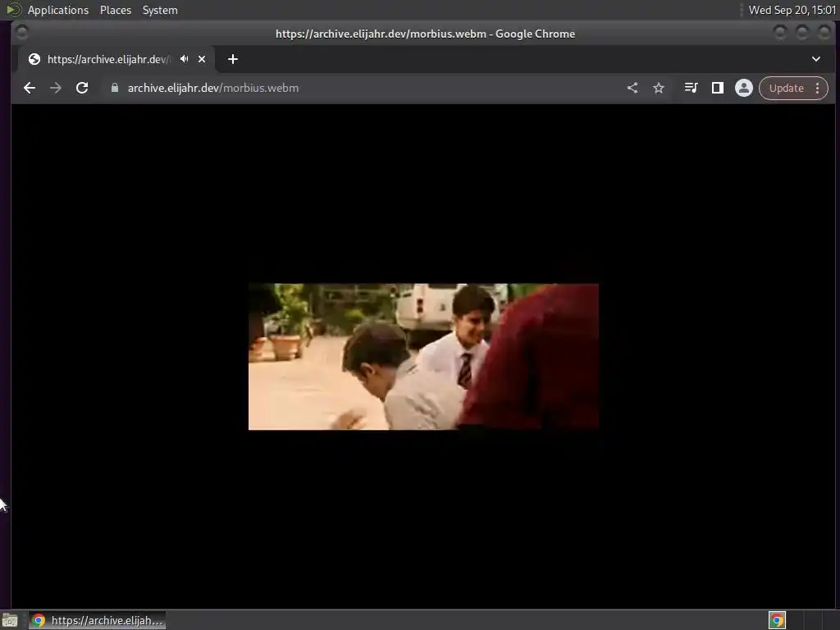Screen dimensions: 840x630
Task: Select the Chrome window in taskbar
Action: point(97,620)
